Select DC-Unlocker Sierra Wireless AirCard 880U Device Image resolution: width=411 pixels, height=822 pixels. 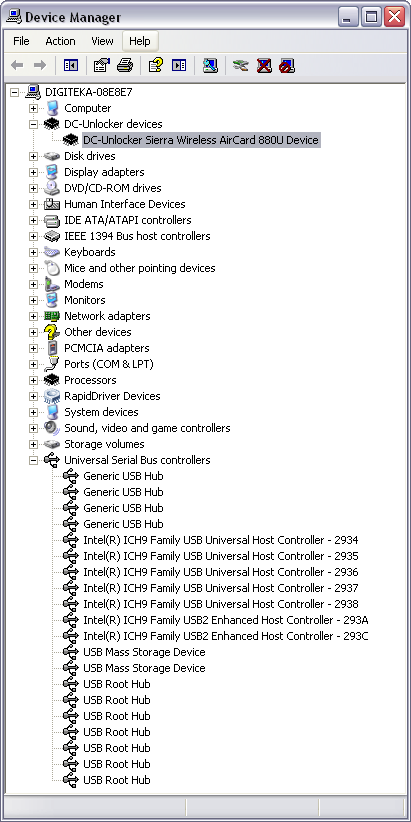(201, 140)
